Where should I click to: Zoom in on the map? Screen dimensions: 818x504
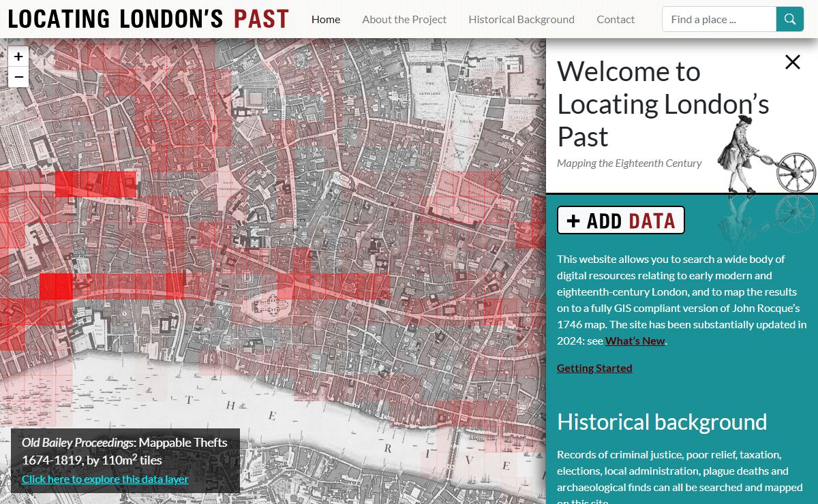[x=18, y=57]
